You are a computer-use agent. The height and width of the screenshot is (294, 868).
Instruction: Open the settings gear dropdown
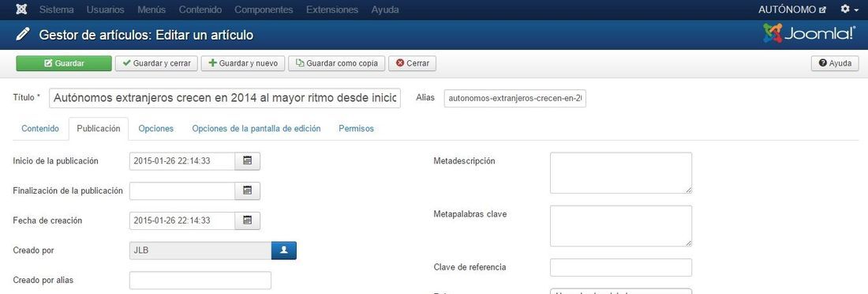[849, 9]
